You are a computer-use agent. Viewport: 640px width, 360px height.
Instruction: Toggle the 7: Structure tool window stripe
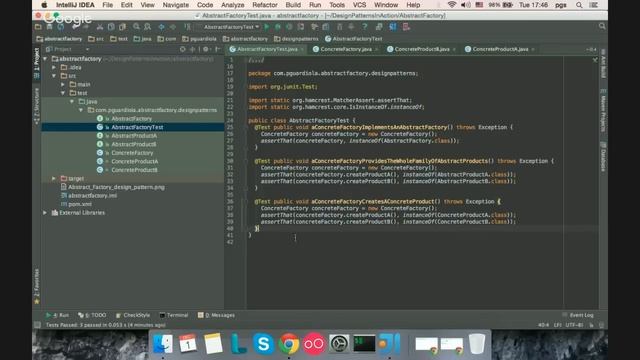click(x=36, y=106)
